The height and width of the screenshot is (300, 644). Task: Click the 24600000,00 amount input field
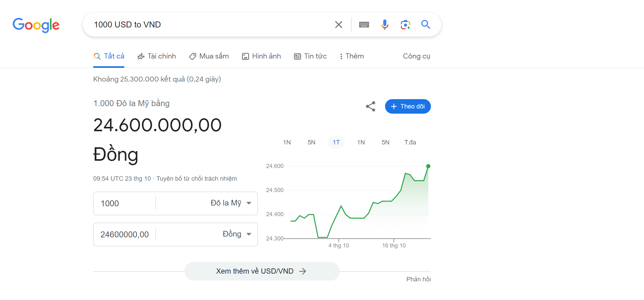pos(124,235)
